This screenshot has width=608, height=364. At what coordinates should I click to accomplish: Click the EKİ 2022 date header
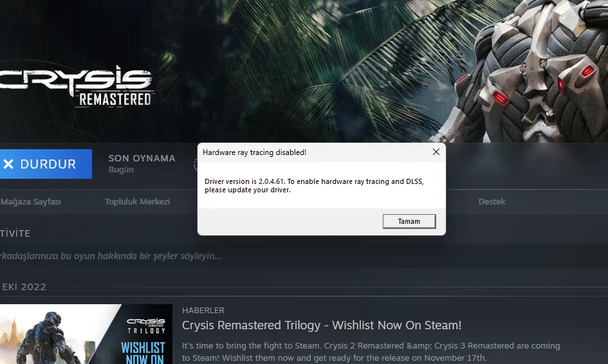[x=24, y=287]
